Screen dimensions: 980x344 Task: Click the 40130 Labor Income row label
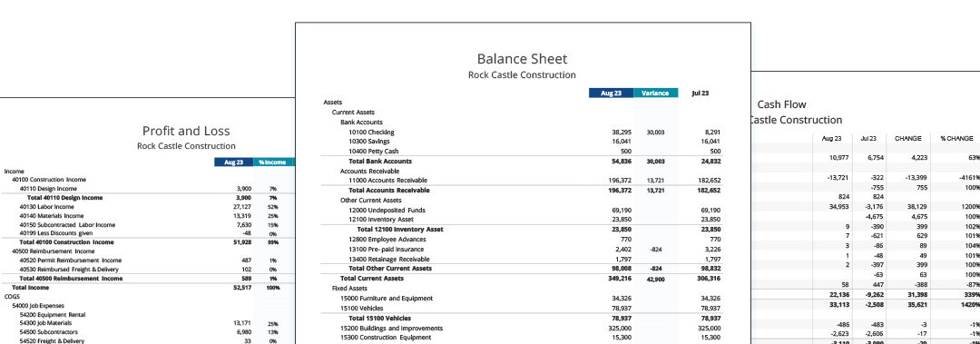click(x=46, y=207)
